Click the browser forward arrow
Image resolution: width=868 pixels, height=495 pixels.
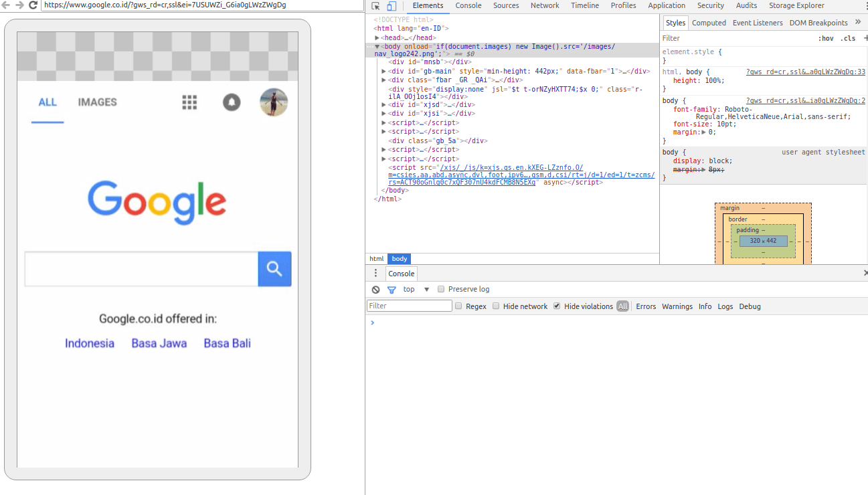[19, 5]
